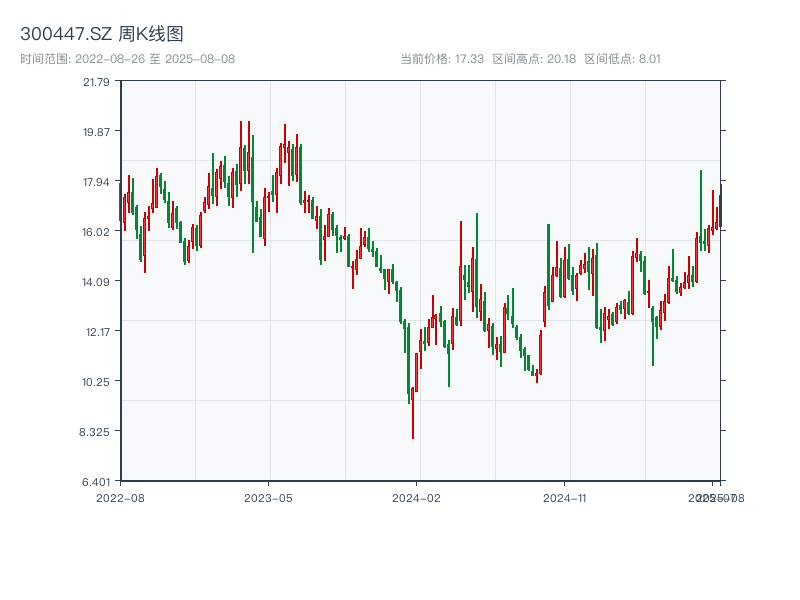Select the 时间范围 date range text
800x600 pixels.
point(127,59)
